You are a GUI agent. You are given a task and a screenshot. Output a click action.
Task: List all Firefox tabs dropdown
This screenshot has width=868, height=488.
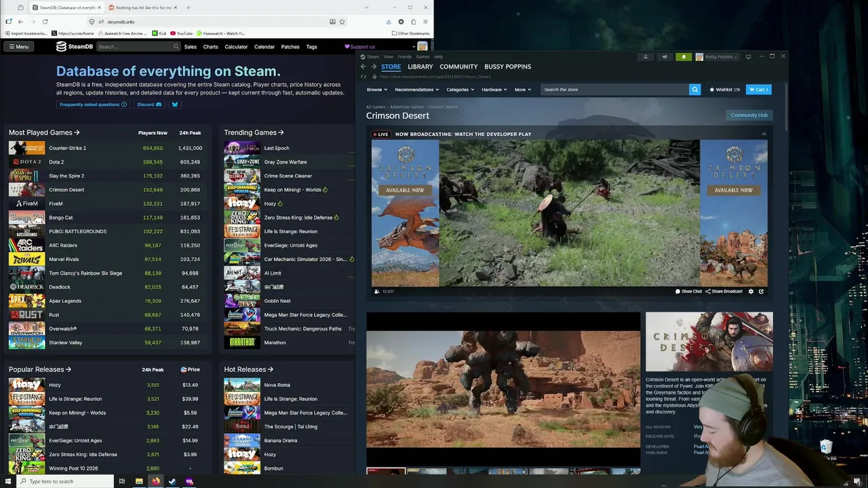coord(366,7)
